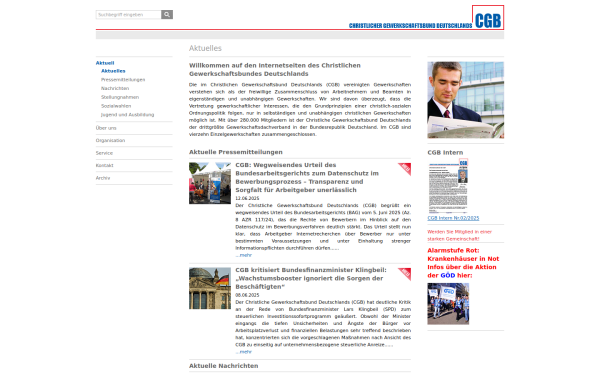Click the search magnifier button

point(167,15)
